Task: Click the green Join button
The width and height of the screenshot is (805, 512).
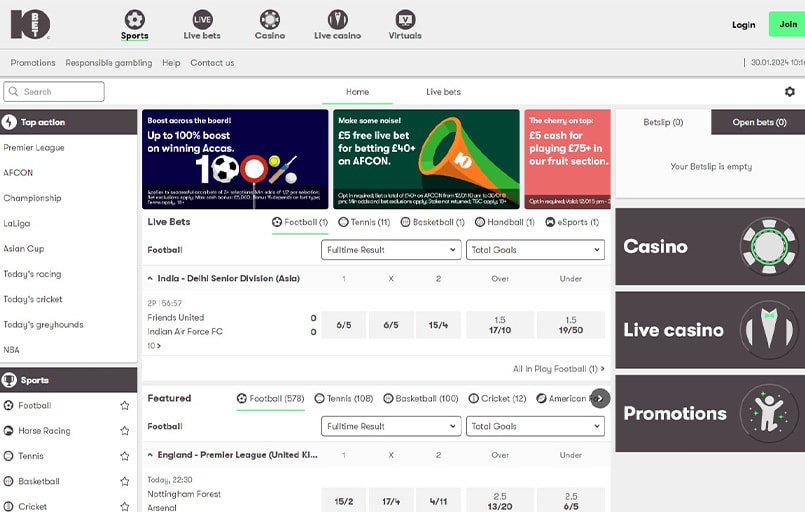Action: pyautogui.click(x=787, y=24)
